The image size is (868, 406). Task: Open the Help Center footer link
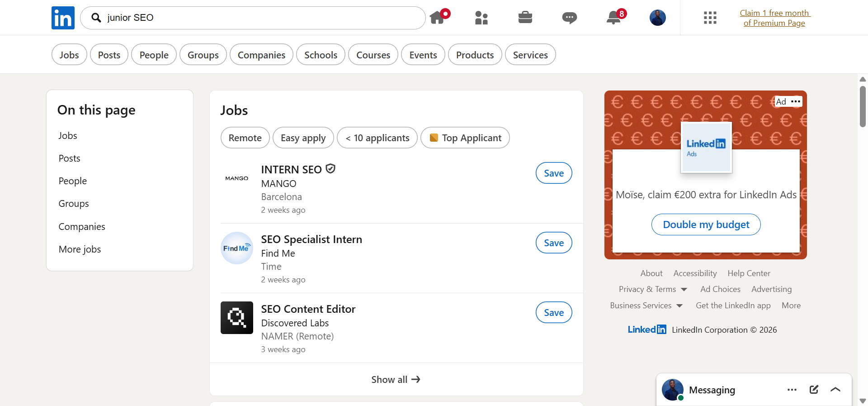click(749, 273)
